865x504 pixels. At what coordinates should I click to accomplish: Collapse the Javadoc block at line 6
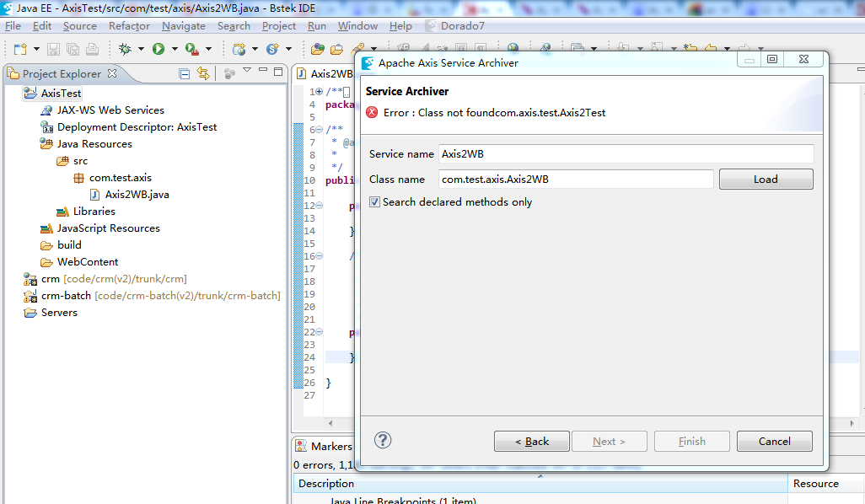(319, 130)
